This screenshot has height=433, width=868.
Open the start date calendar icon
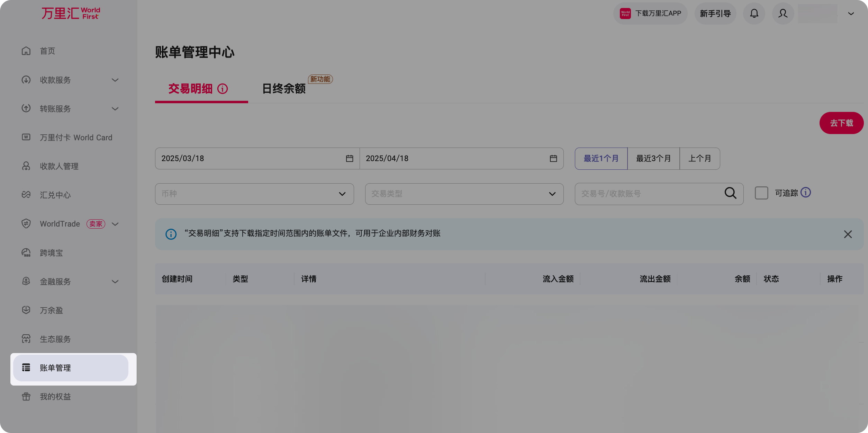click(349, 158)
